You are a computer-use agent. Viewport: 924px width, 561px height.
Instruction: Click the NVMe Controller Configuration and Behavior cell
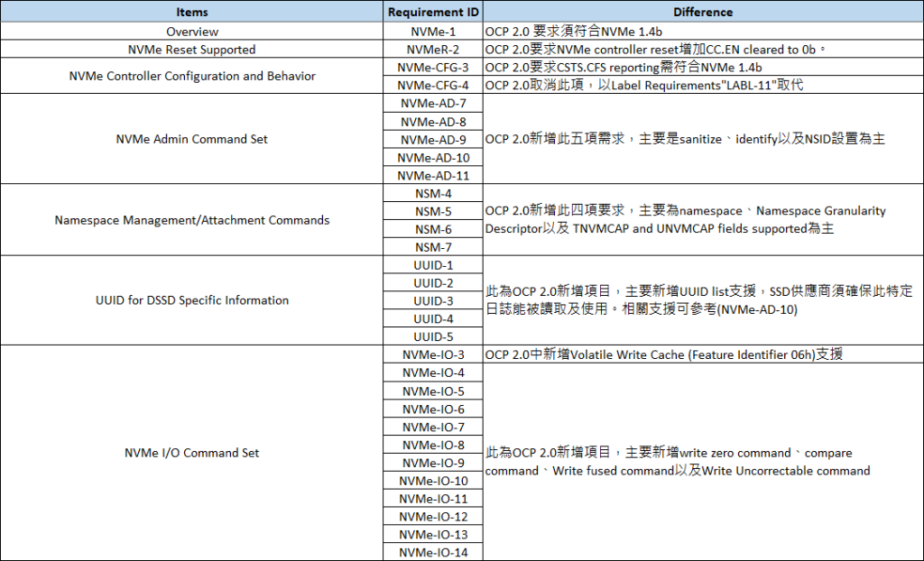[x=191, y=76]
